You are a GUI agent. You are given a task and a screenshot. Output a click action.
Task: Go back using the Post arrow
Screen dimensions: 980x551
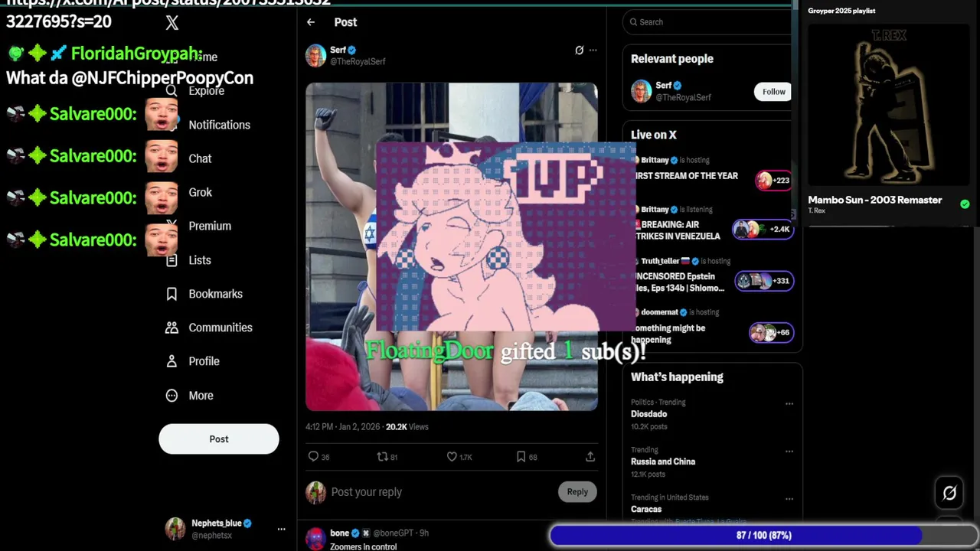[x=311, y=22]
